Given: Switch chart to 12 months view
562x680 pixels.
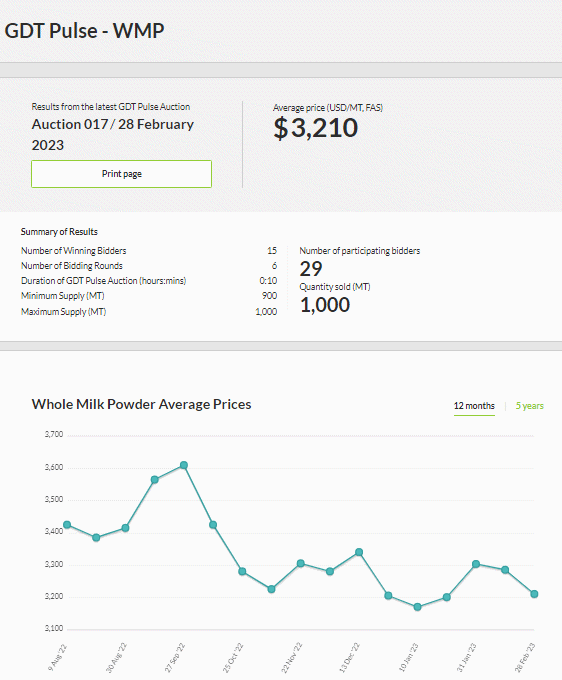Looking at the screenshot, I should 474,406.
